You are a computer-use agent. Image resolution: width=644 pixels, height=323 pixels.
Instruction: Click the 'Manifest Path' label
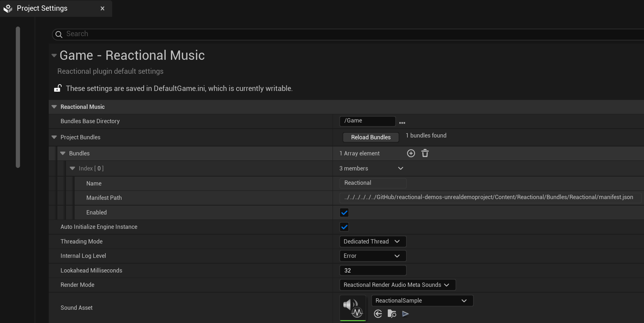coord(104,198)
